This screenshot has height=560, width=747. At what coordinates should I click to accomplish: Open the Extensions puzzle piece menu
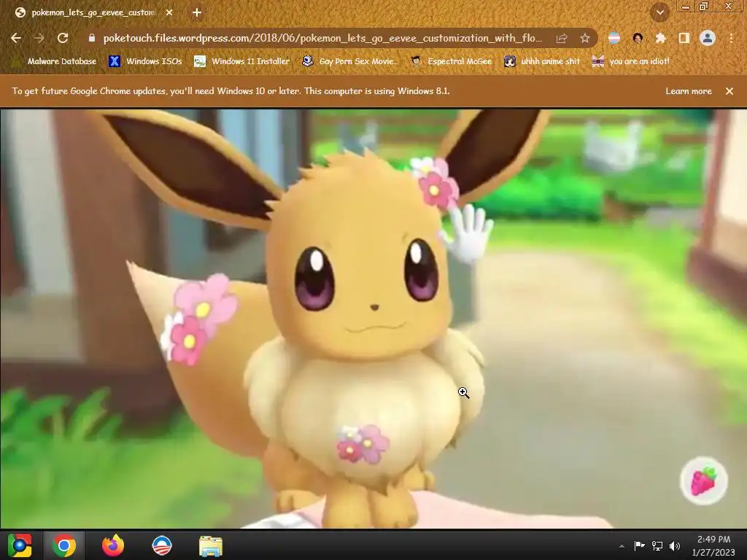coord(660,38)
